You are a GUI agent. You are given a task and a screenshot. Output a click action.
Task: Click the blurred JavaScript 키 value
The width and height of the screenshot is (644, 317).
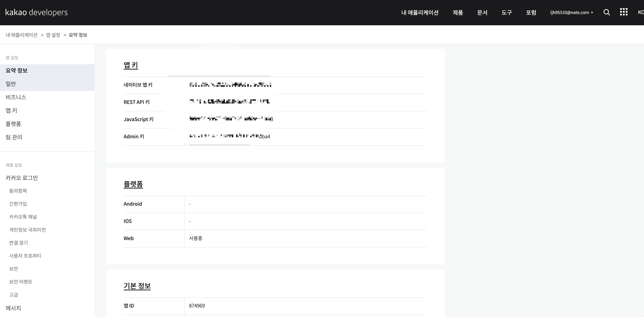(231, 119)
